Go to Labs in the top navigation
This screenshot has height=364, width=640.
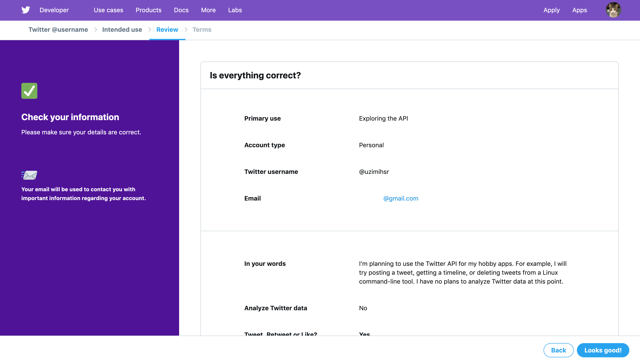coord(235,10)
